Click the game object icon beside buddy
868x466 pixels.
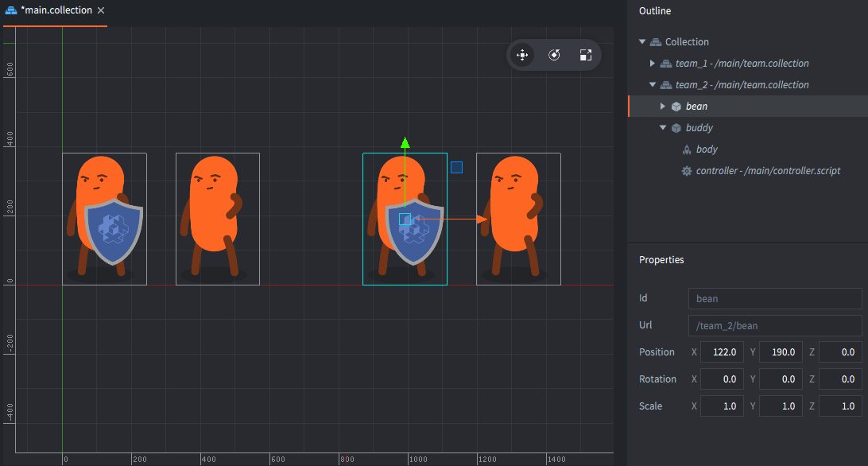676,128
